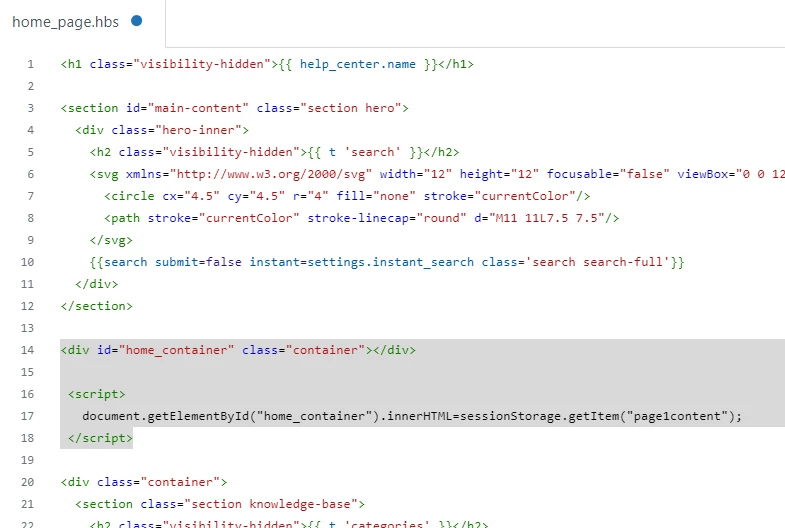Screen dimensions: 785x528
Task: Click the text "visibility-hidden" in the h1 line
Action: [202, 64]
